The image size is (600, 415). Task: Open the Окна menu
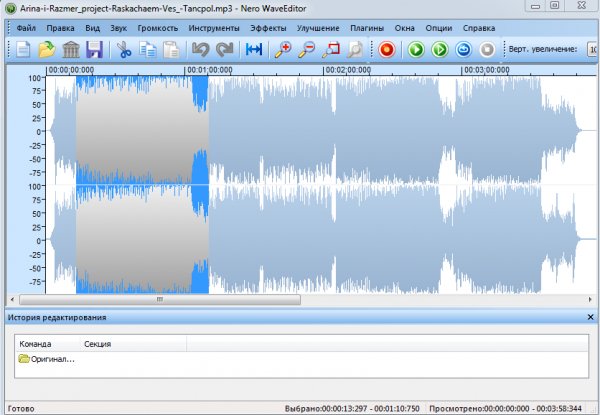(x=404, y=28)
